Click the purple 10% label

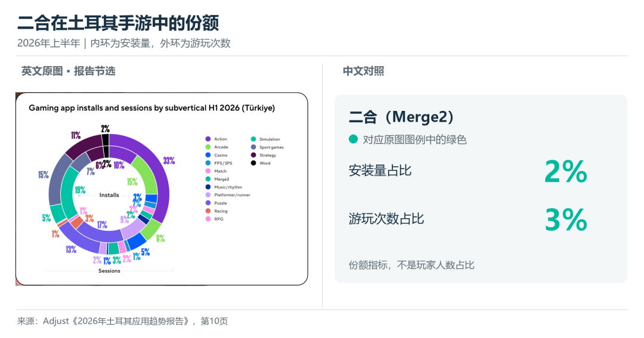tap(119, 165)
